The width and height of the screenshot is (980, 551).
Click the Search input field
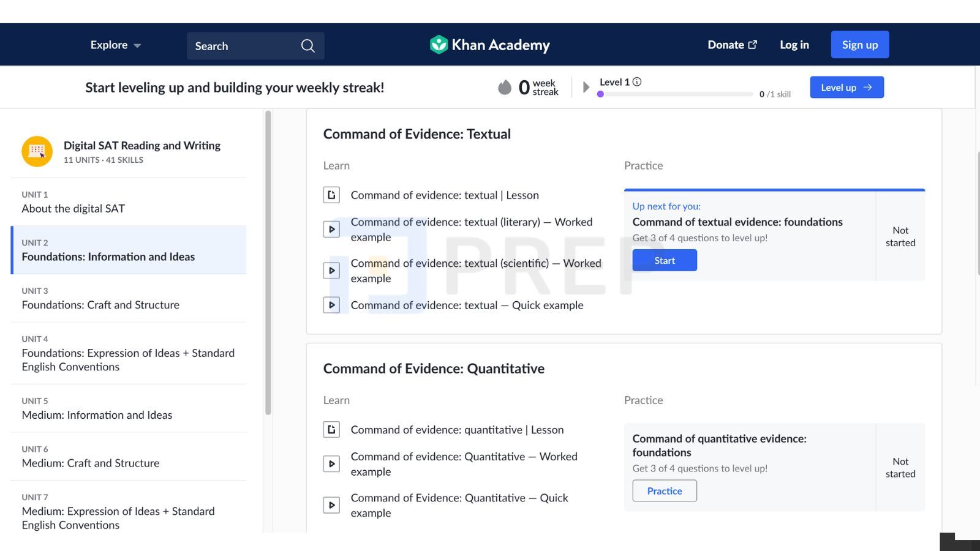255,46
